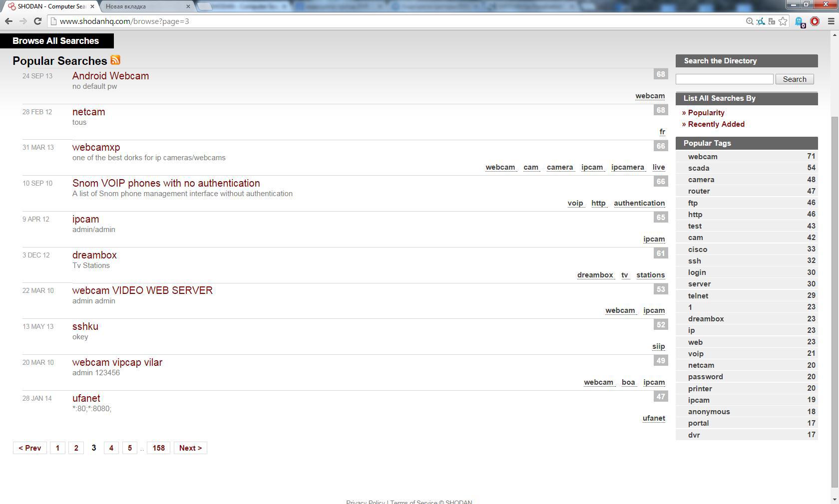List all searches by Recently Added

tap(716, 124)
